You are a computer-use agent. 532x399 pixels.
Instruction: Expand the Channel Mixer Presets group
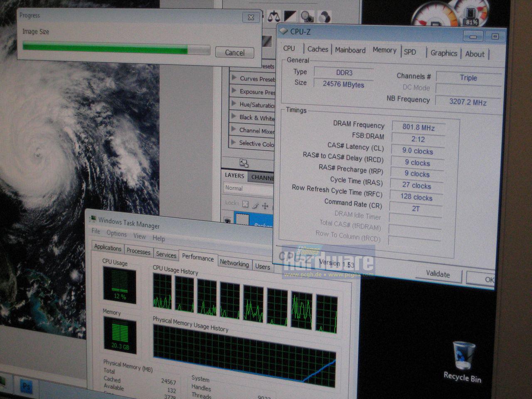coord(234,130)
